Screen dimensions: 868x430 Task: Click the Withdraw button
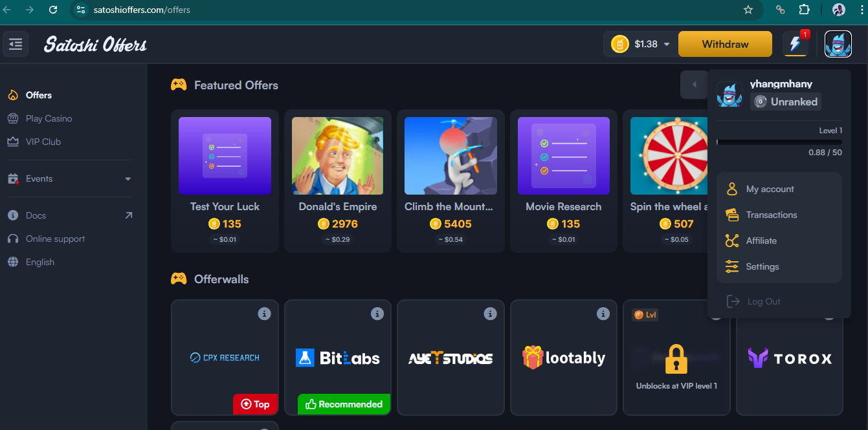point(725,44)
